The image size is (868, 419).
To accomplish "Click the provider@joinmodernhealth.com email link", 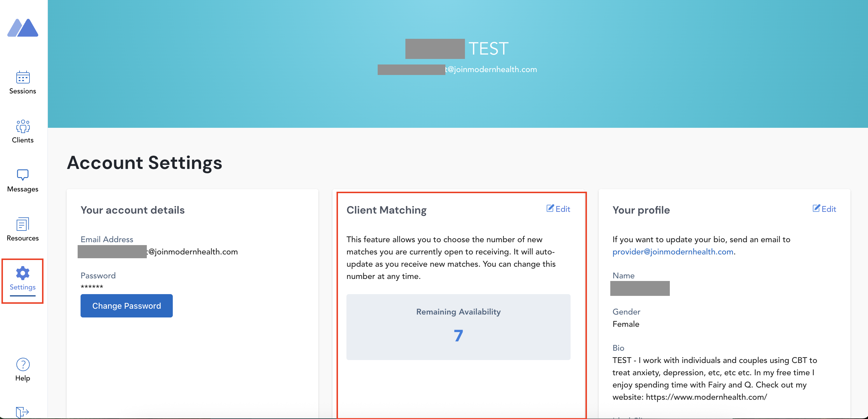I will 672,252.
